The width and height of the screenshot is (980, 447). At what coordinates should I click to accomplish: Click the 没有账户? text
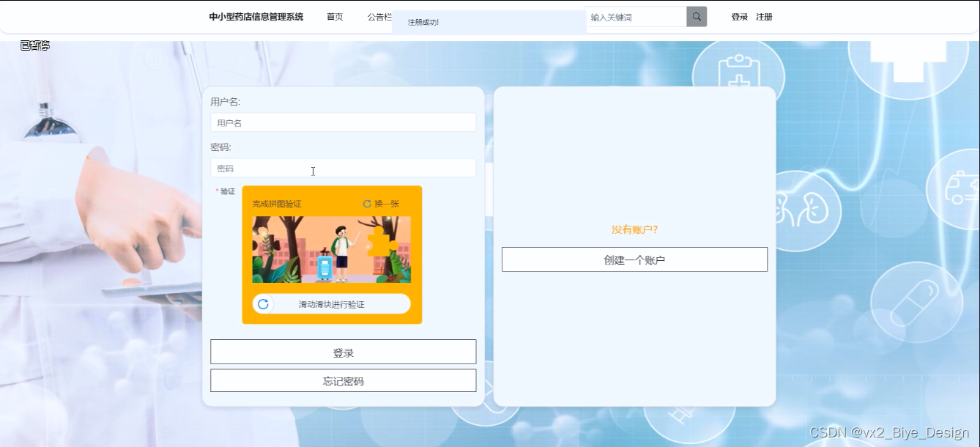(x=634, y=229)
